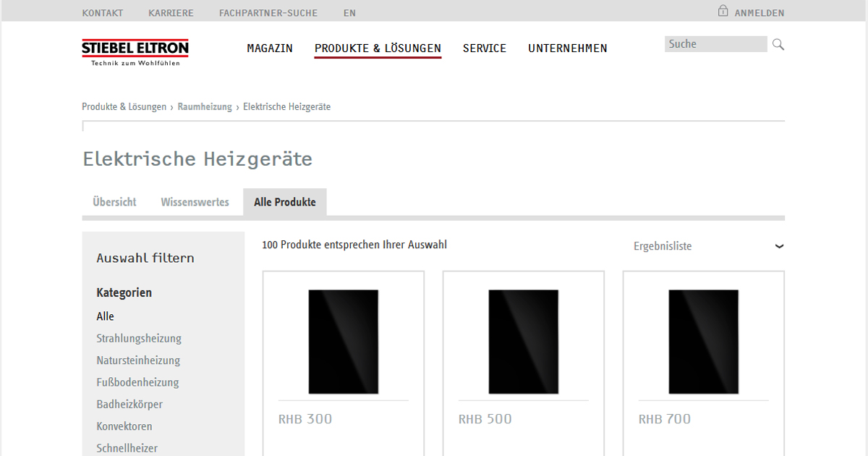Click the Stiebel Eltron logo

(135, 51)
